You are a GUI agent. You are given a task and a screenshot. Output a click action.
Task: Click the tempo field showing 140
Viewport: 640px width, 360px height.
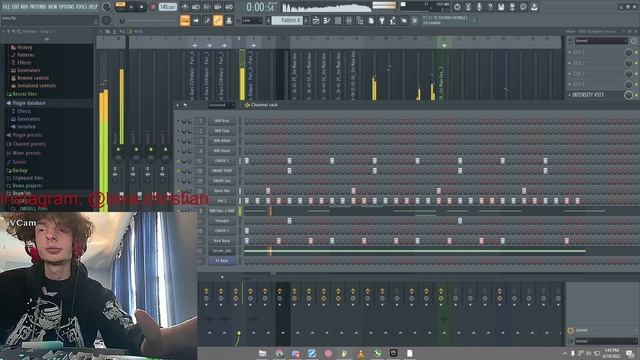167,7
